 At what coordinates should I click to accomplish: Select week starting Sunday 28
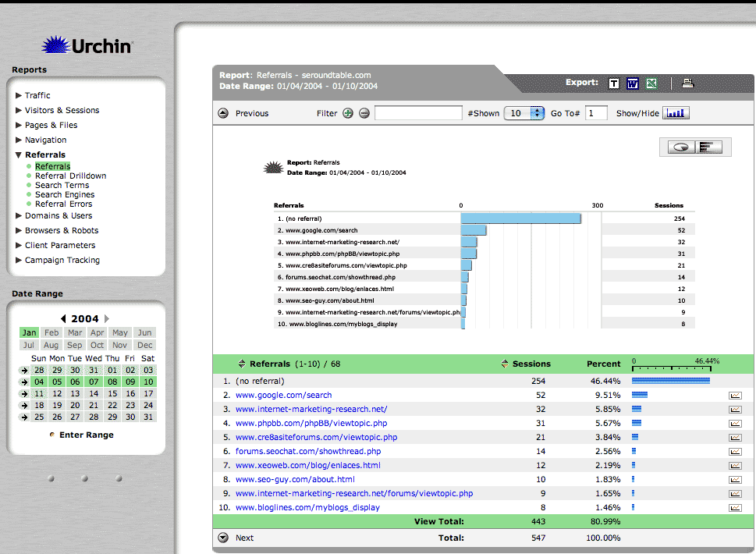(23, 371)
